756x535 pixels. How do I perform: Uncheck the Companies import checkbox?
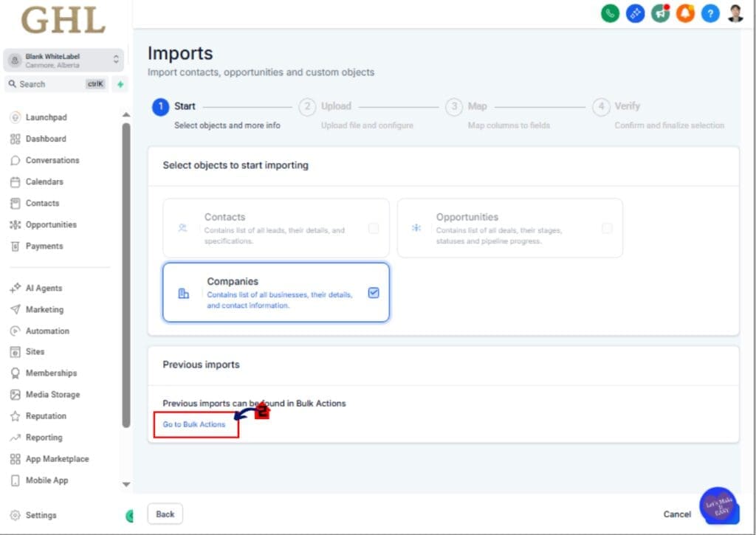tap(373, 292)
